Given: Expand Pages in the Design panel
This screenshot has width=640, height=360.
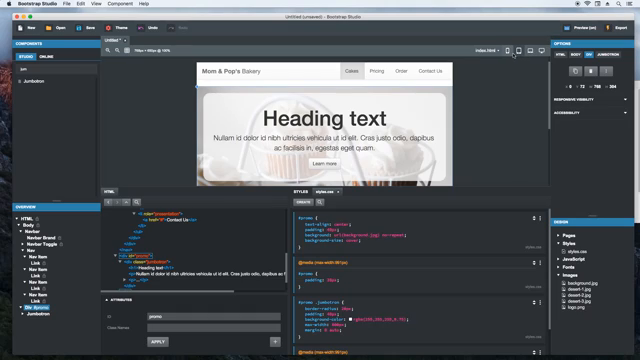Looking at the screenshot, I should [558, 236].
